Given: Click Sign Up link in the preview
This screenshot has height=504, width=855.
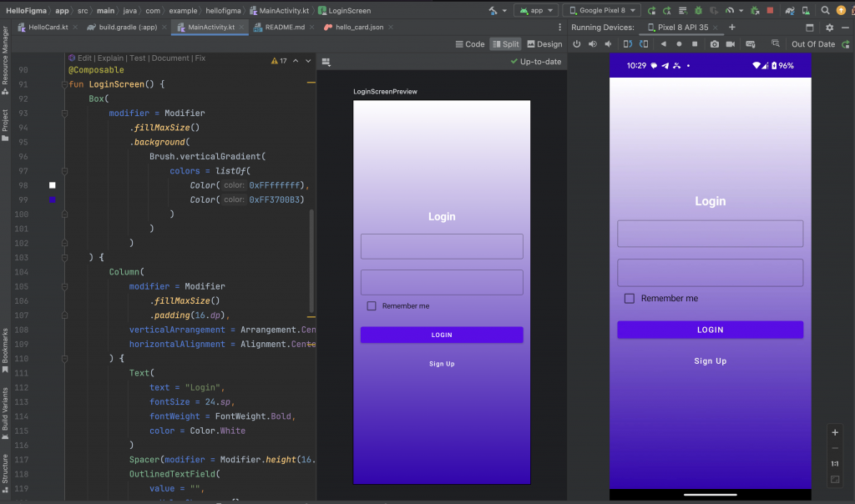Looking at the screenshot, I should 442,364.
